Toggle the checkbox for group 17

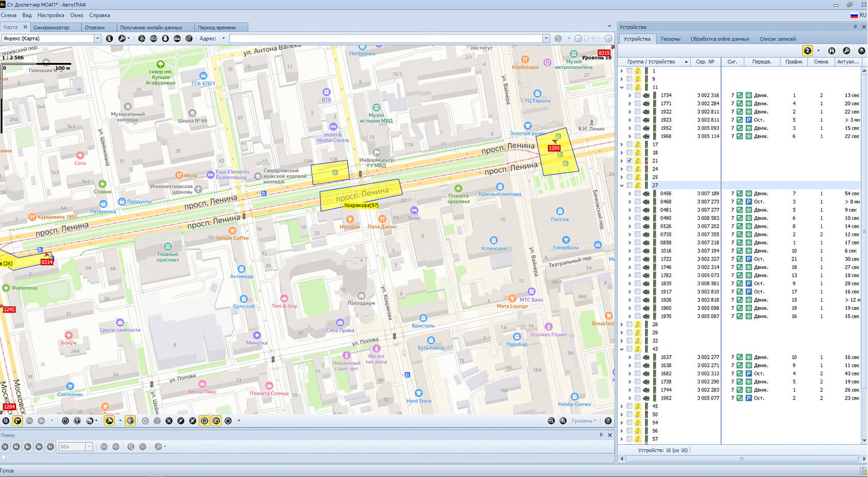629,145
